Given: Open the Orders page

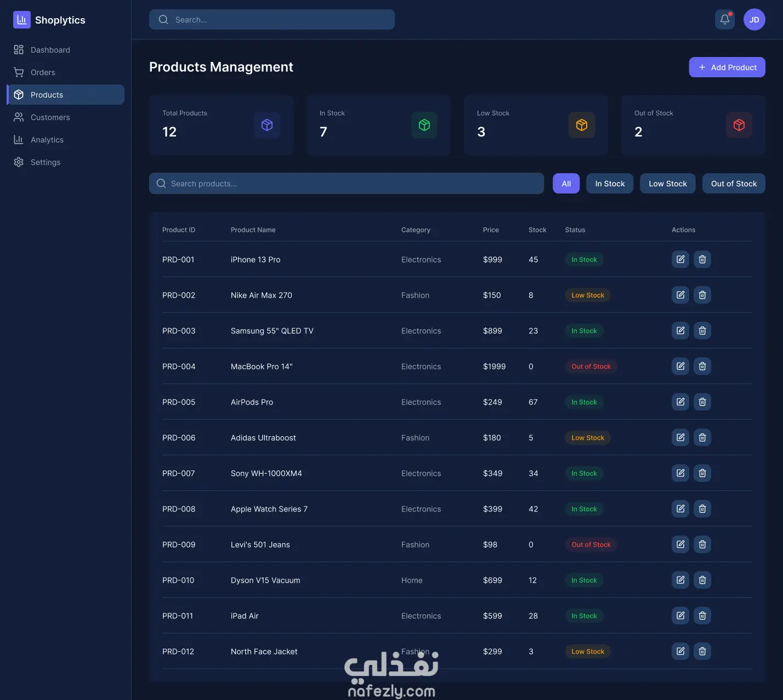Looking at the screenshot, I should (x=66, y=72).
